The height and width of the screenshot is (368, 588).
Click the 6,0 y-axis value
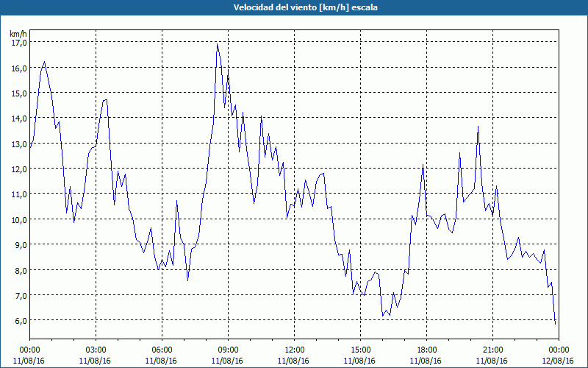click(21, 321)
